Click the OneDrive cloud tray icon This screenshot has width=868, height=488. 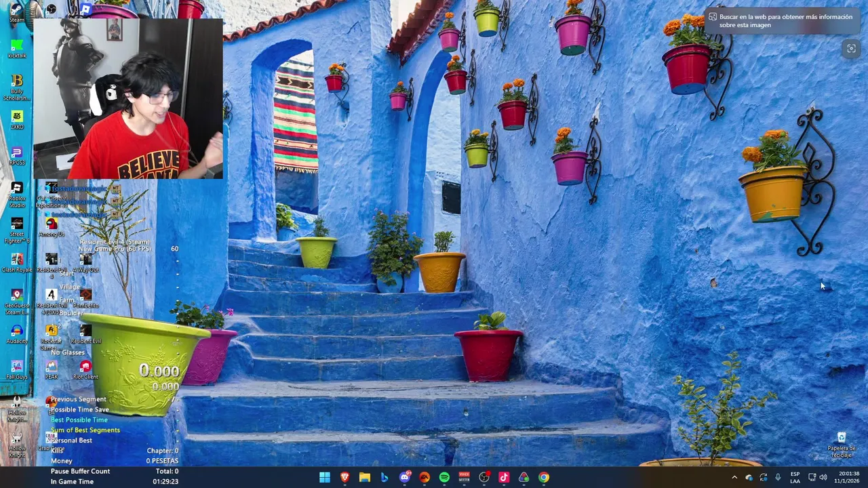click(749, 477)
